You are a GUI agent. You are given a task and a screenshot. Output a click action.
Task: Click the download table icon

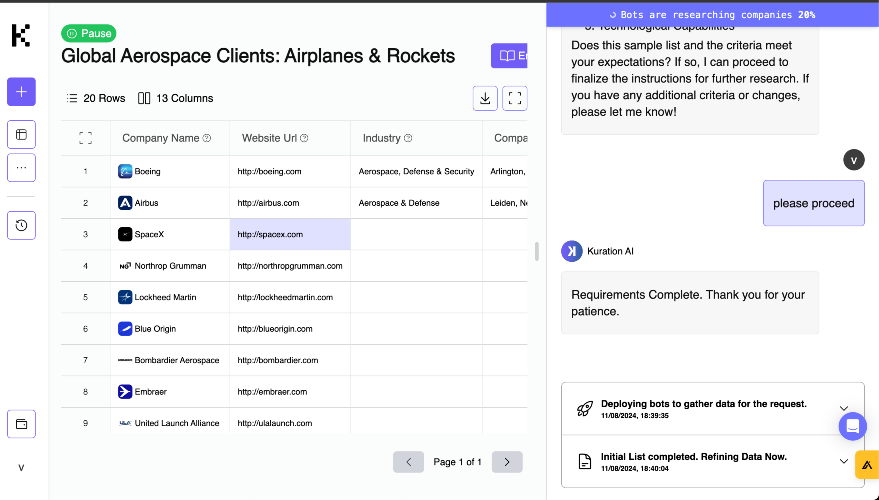pyautogui.click(x=485, y=98)
